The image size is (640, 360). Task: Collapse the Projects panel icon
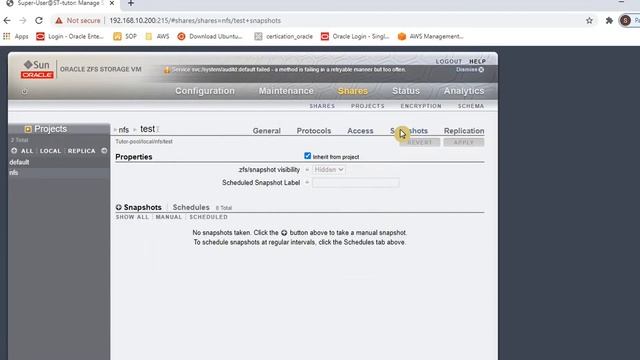tap(28, 129)
